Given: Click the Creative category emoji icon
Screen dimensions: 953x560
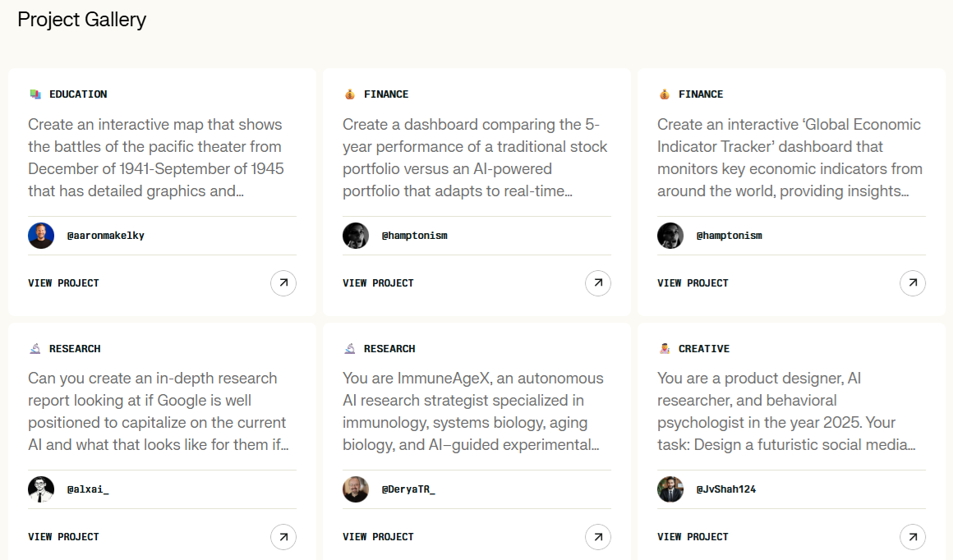Looking at the screenshot, I should pyautogui.click(x=665, y=349).
